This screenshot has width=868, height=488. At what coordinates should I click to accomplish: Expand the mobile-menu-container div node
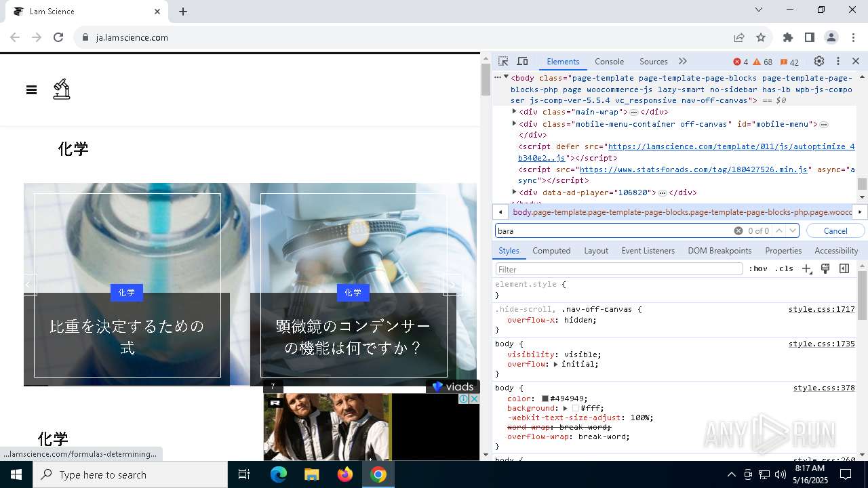[514, 123]
